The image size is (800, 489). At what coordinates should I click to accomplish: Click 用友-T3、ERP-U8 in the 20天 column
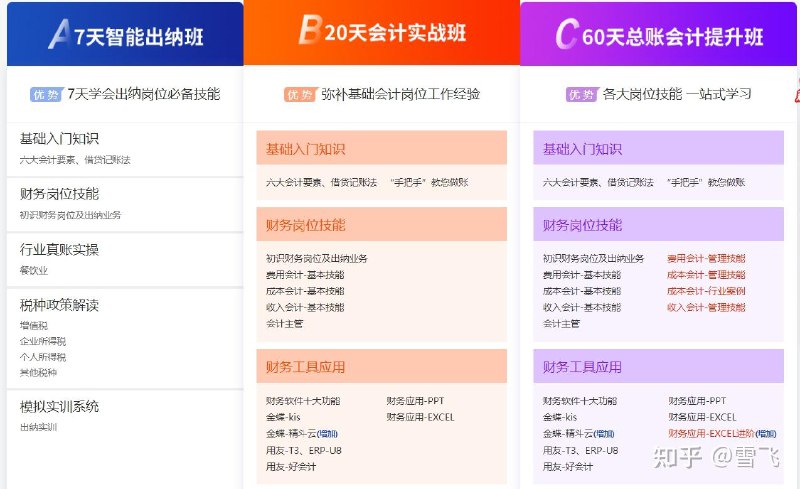(304, 450)
